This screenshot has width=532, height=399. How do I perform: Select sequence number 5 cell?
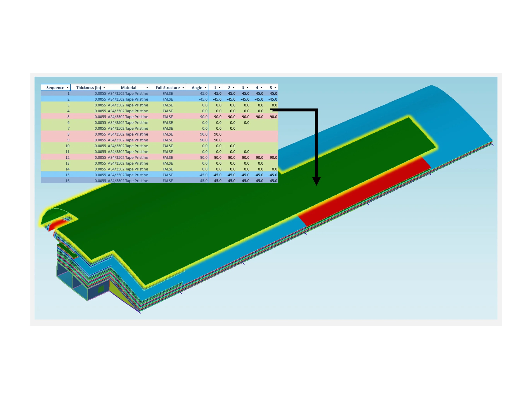coord(56,117)
